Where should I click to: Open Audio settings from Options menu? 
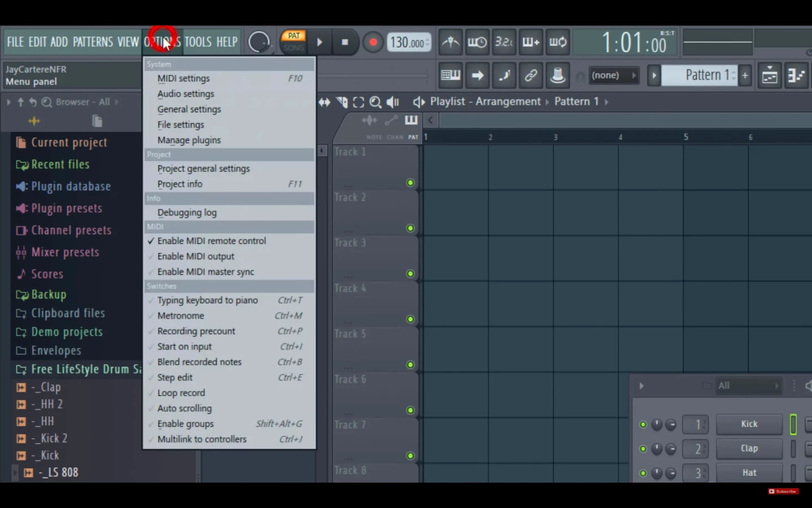(186, 94)
